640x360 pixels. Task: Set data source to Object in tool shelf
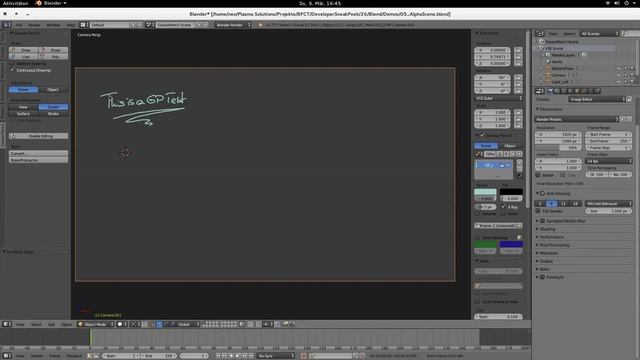click(x=53, y=89)
